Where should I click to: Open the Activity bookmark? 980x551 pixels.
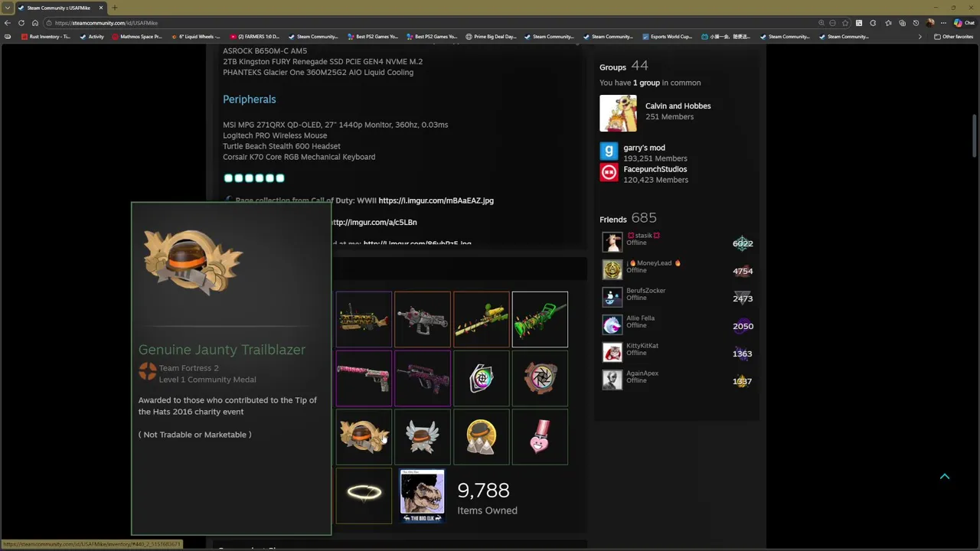[x=93, y=37]
